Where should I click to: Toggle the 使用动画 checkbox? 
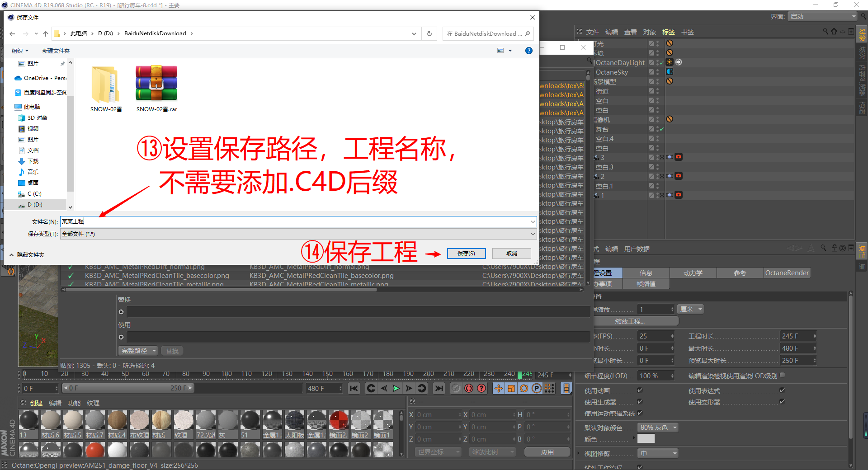coord(640,390)
